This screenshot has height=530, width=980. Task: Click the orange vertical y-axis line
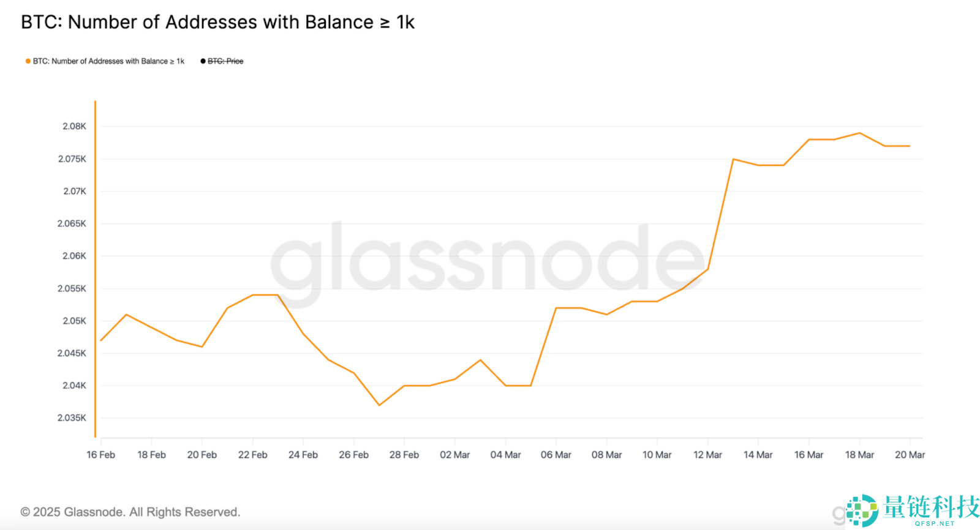click(x=96, y=269)
